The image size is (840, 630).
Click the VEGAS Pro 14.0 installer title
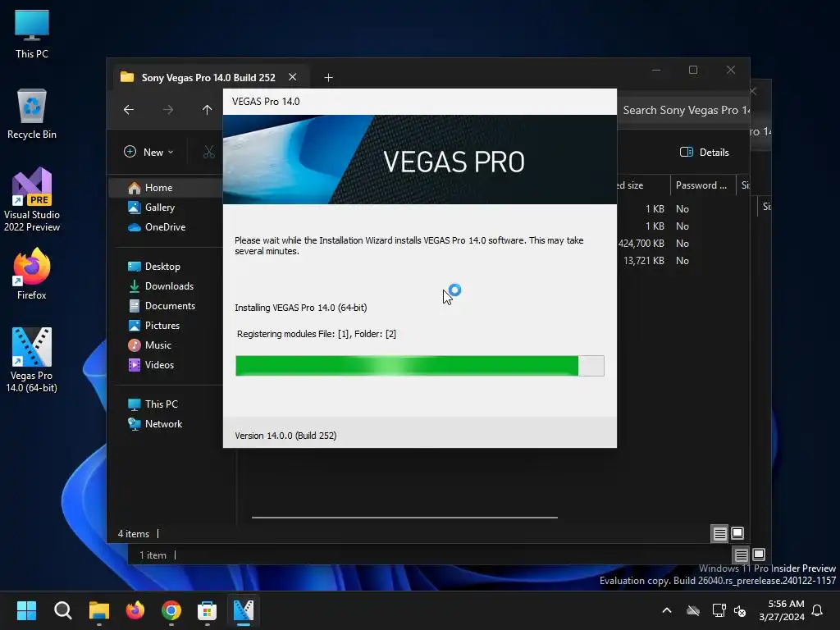click(x=266, y=102)
